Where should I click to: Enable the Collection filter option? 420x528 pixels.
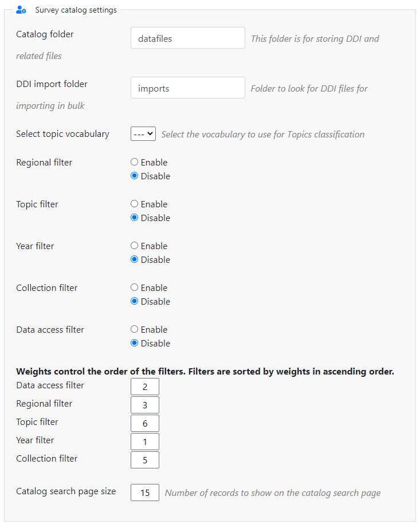135,287
